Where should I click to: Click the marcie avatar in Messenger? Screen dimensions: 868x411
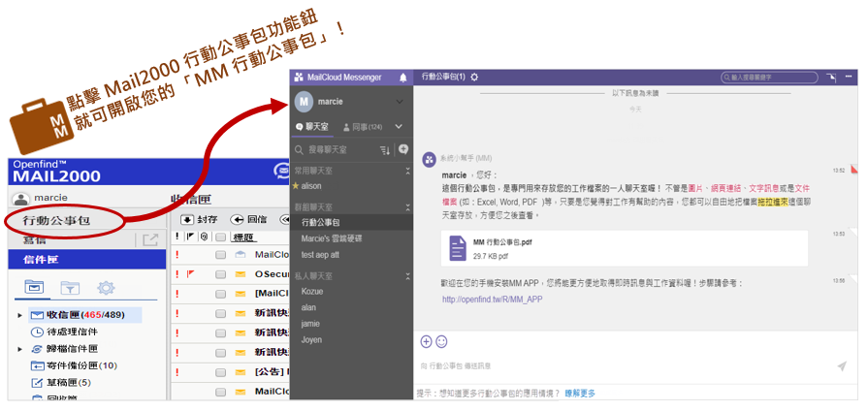tap(304, 102)
